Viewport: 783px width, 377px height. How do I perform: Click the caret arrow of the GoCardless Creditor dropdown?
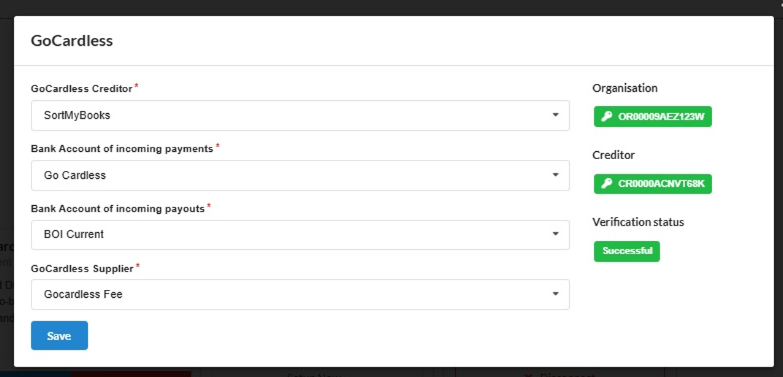click(x=555, y=115)
